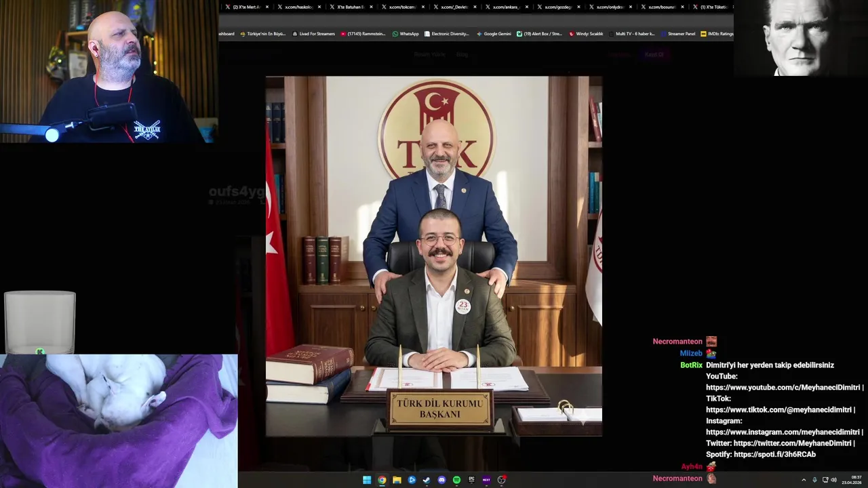
Task: Open the network display icon in tray
Action: pyautogui.click(x=825, y=480)
